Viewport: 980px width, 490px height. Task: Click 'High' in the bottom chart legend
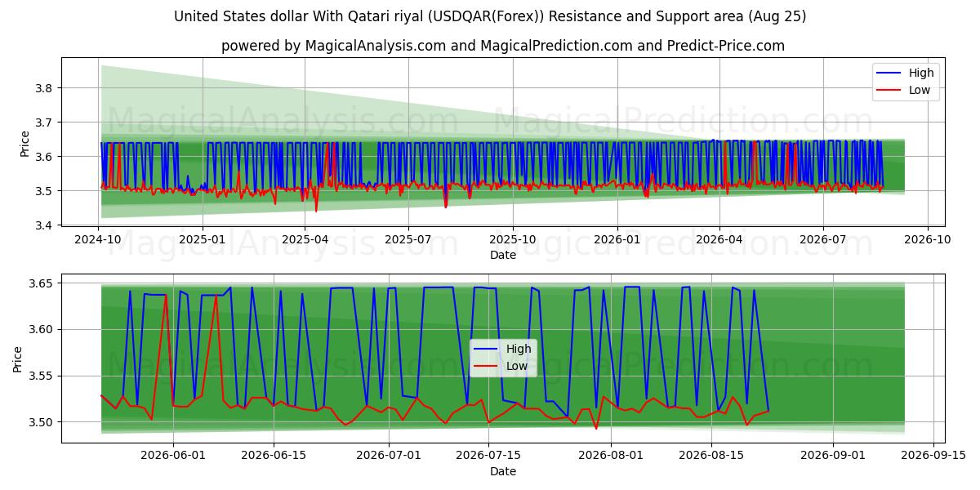pyautogui.click(x=519, y=349)
